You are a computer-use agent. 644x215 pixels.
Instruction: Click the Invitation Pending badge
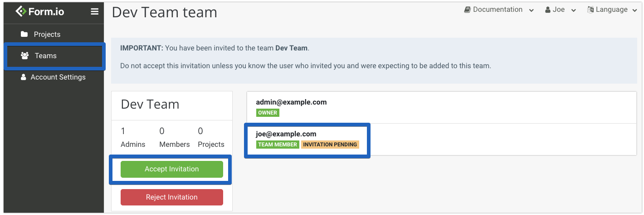(330, 145)
